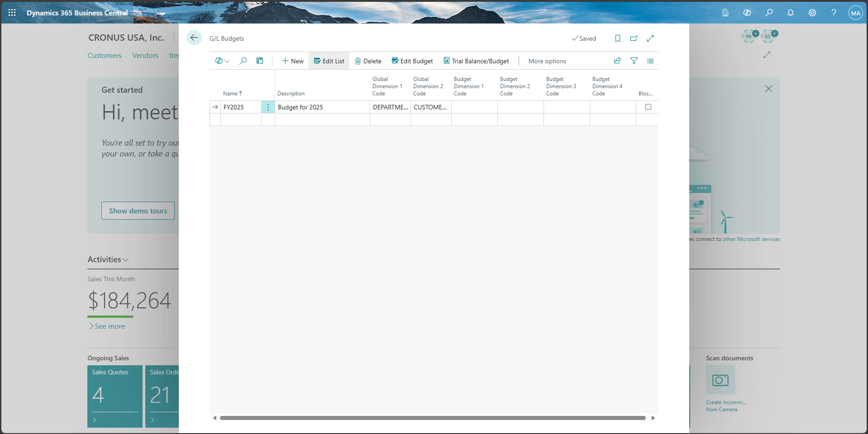The width and height of the screenshot is (868, 434).
Task: Select Edit List mode on the budget list
Action: tap(329, 61)
